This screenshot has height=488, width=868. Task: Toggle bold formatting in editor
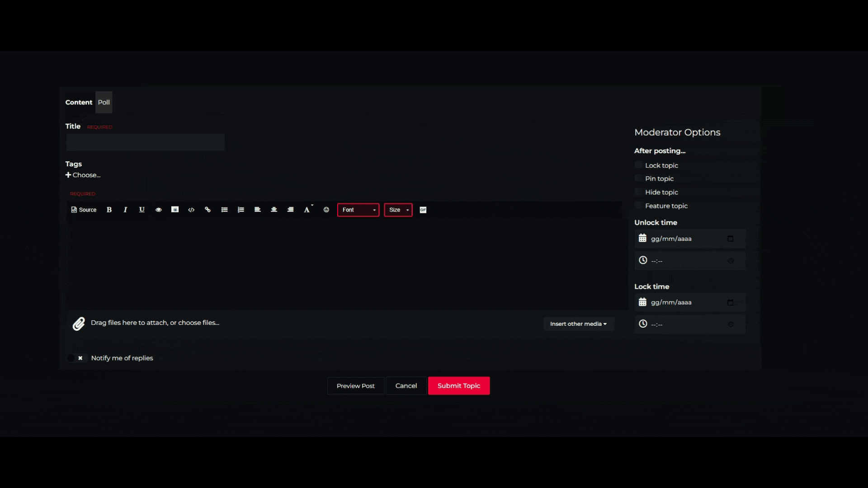[x=109, y=210]
